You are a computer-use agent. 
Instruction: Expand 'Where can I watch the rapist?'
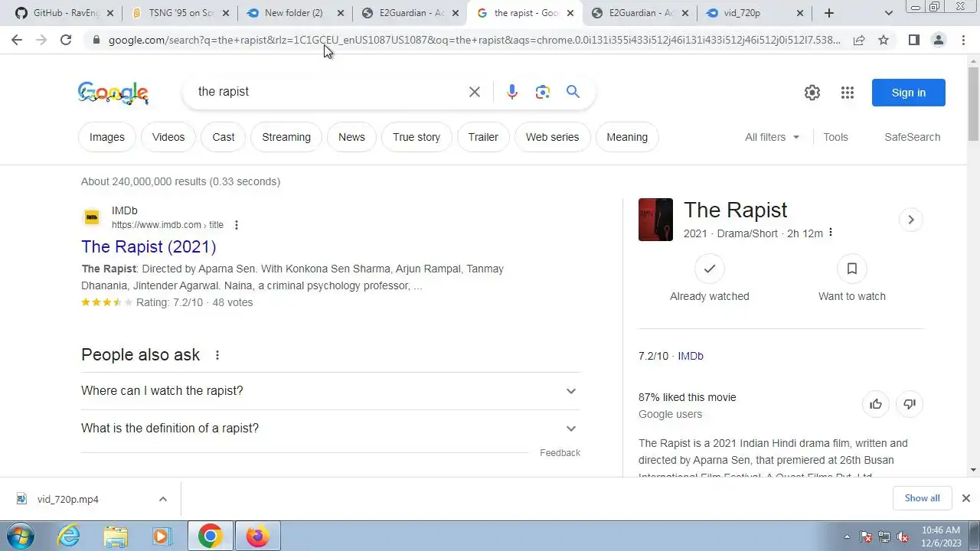(331, 391)
